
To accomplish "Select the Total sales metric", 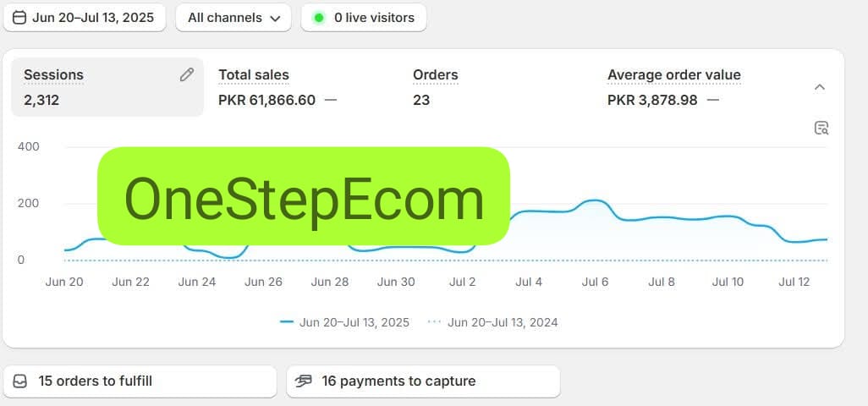I will tap(277, 87).
